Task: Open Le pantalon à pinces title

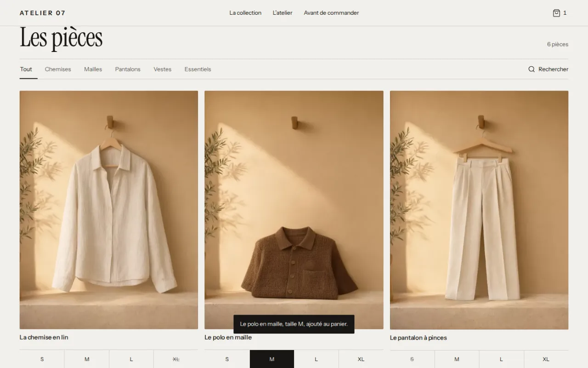Action: point(418,338)
